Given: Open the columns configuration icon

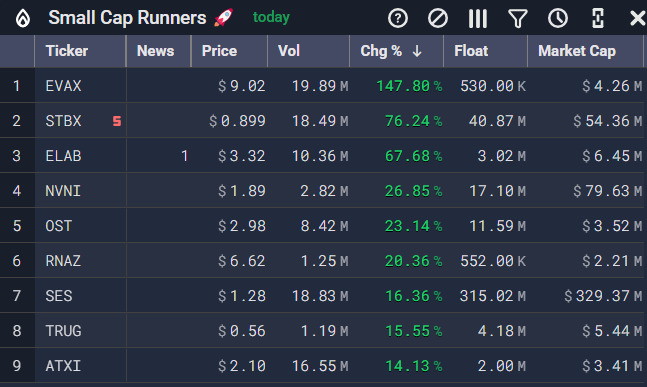Looking at the screenshot, I should (478, 19).
